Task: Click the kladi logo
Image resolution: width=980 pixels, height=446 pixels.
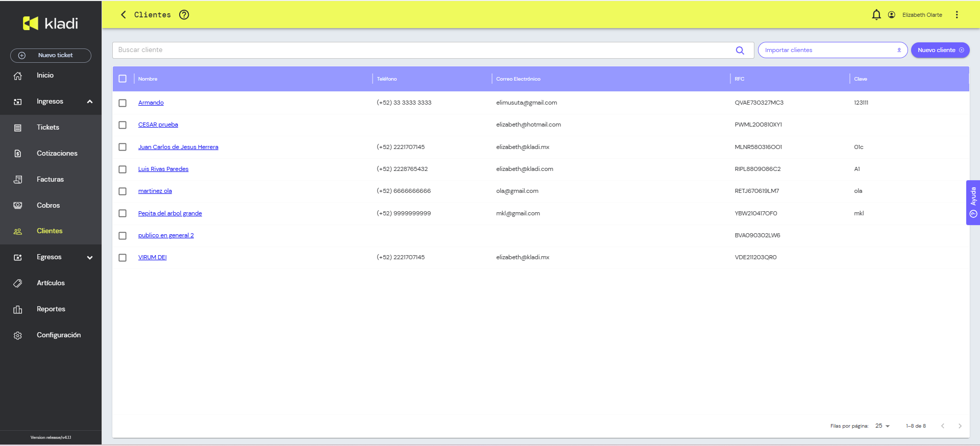Action: coord(51,23)
